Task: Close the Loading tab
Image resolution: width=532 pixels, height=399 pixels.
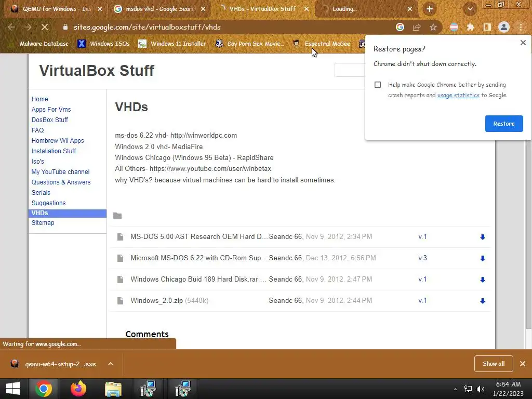Action: coord(410,9)
